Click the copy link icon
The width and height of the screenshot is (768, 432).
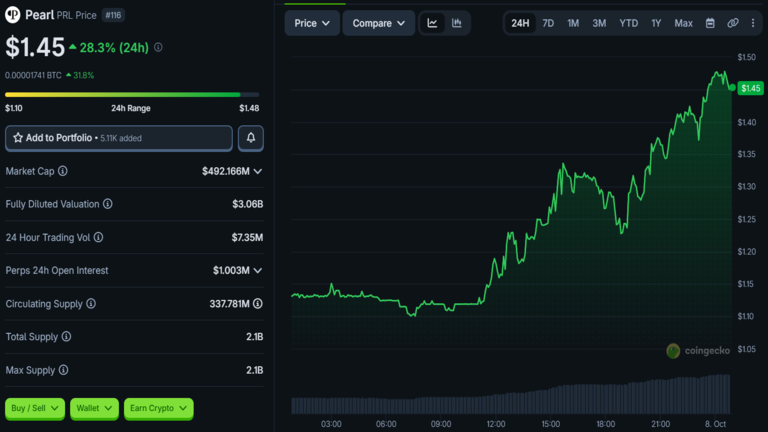click(733, 23)
